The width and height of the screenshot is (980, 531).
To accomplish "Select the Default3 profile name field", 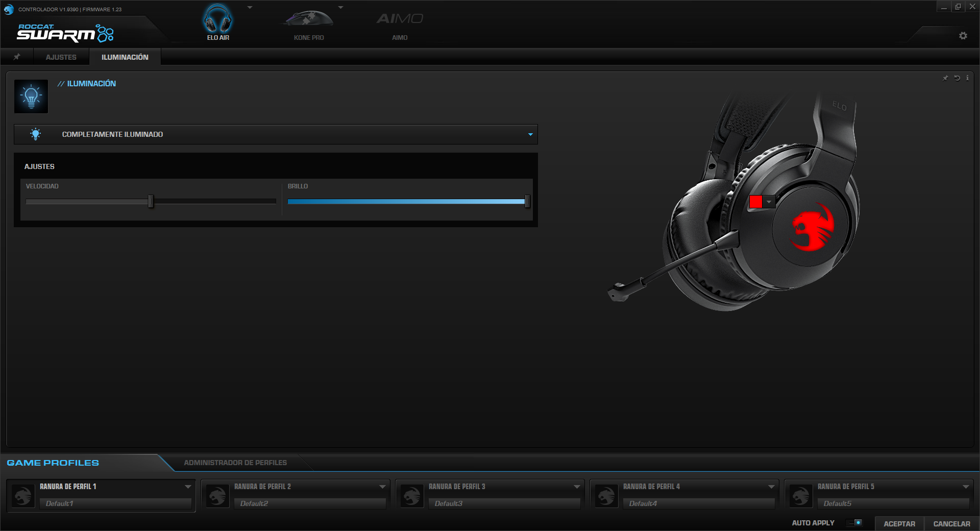I will (x=504, y=503).
